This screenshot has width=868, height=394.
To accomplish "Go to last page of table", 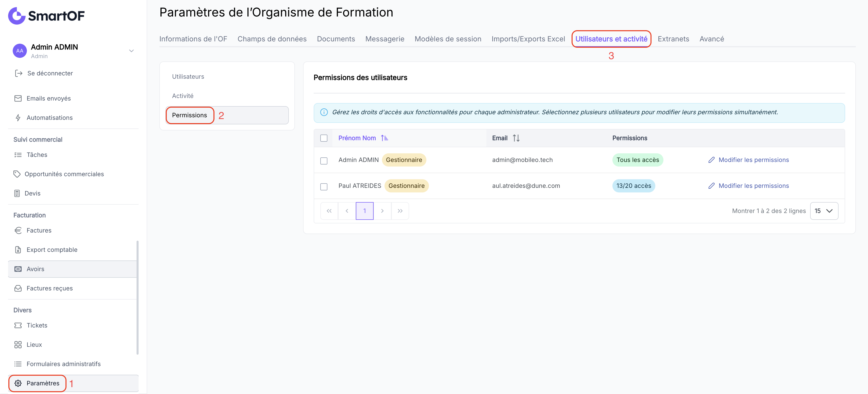I will click(x=400, y=211).
